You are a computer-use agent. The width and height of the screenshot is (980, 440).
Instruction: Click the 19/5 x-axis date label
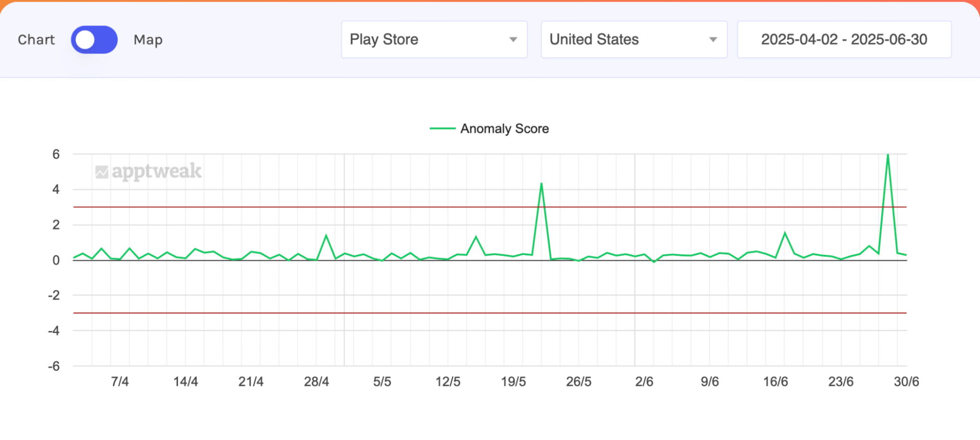(x=513, y=381)
